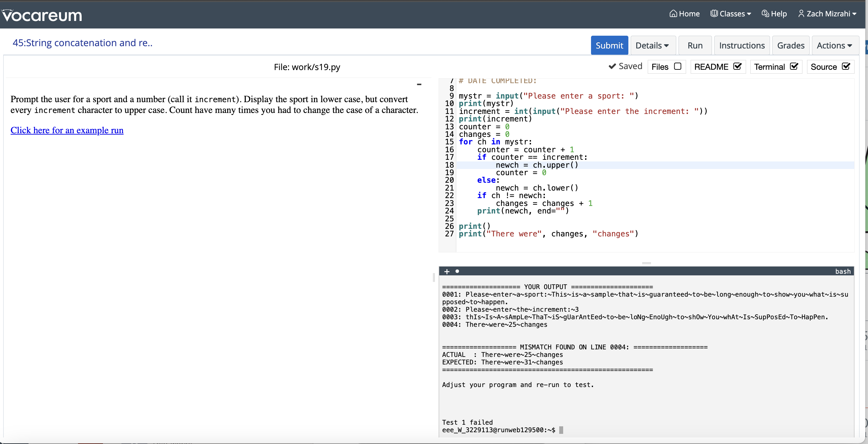Click the Classes book icon

coord(714,14)
